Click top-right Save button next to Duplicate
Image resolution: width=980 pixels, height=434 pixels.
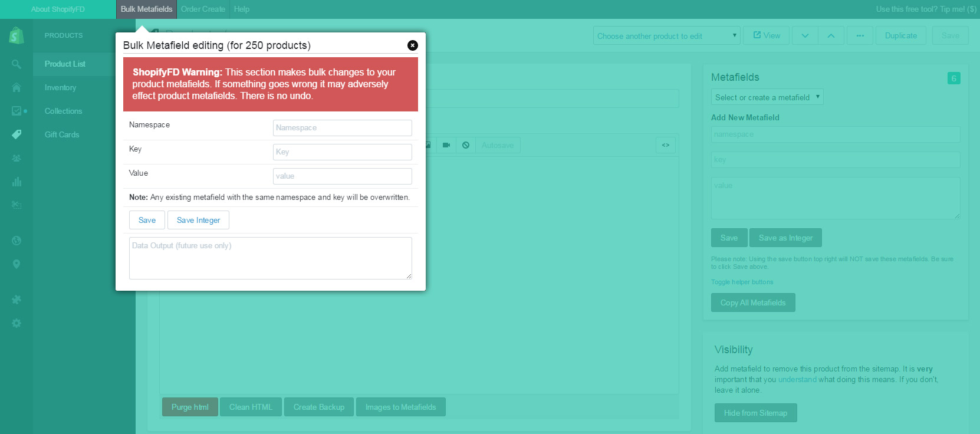[x=951, y=35]
